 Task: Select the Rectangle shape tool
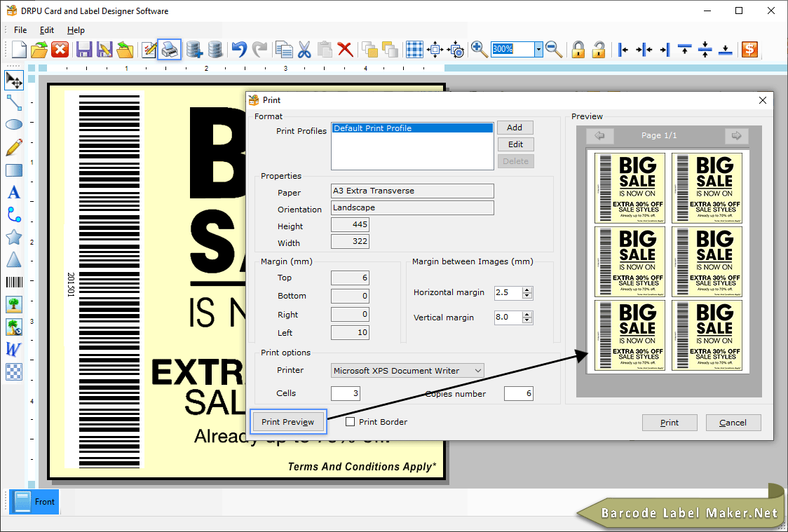[14, 170]
